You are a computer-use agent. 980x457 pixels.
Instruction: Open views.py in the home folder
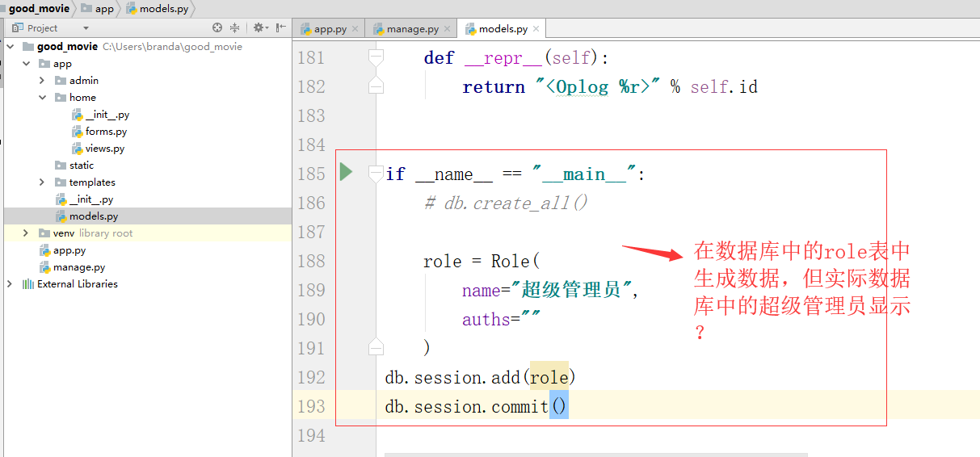[104, 149]
